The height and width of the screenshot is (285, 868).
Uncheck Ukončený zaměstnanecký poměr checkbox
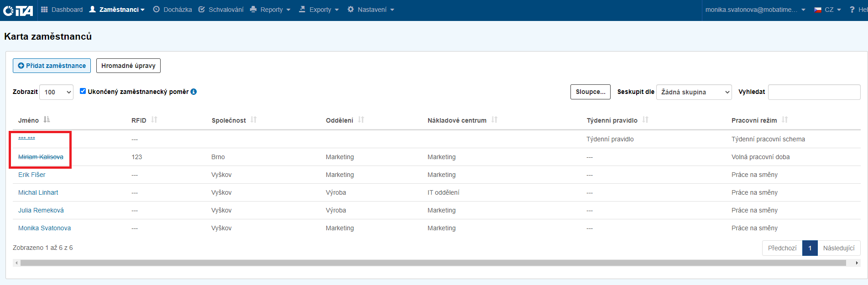[83, 91]
